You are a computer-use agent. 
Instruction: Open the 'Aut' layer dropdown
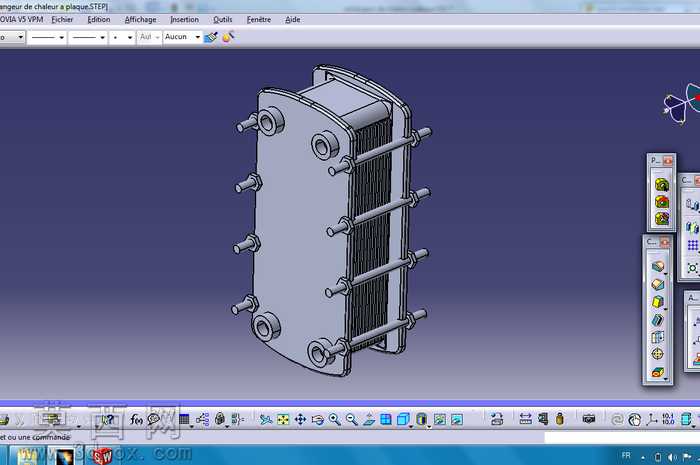pos(149,37)
